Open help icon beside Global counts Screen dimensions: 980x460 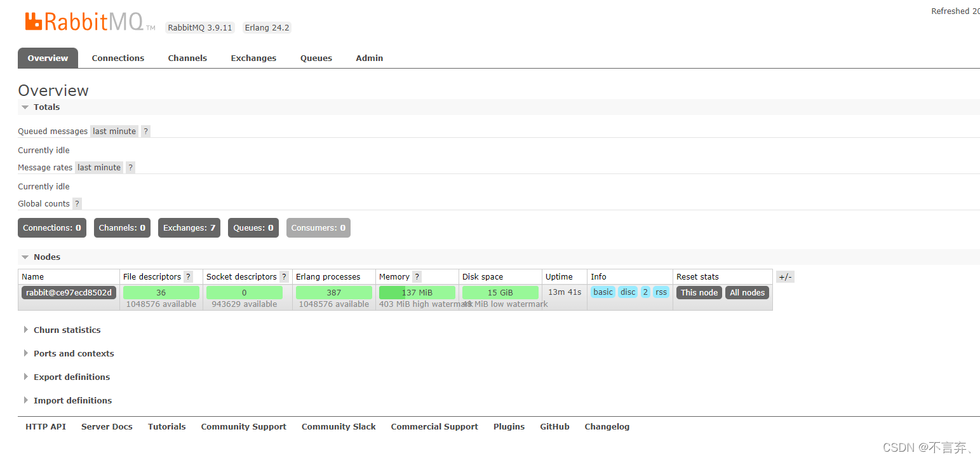coord(77,204)
